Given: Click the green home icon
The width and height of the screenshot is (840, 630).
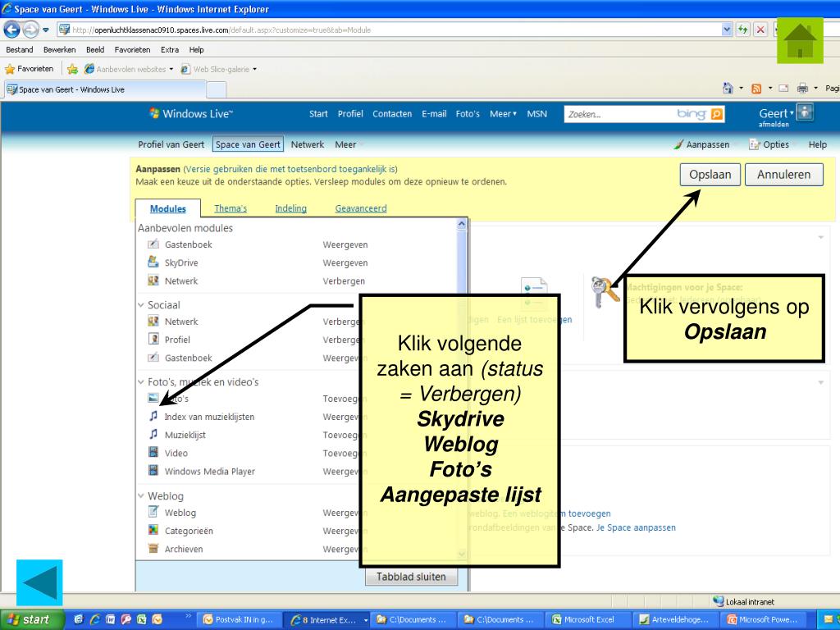Looking at the screenshot, I should tap(800, 41).
